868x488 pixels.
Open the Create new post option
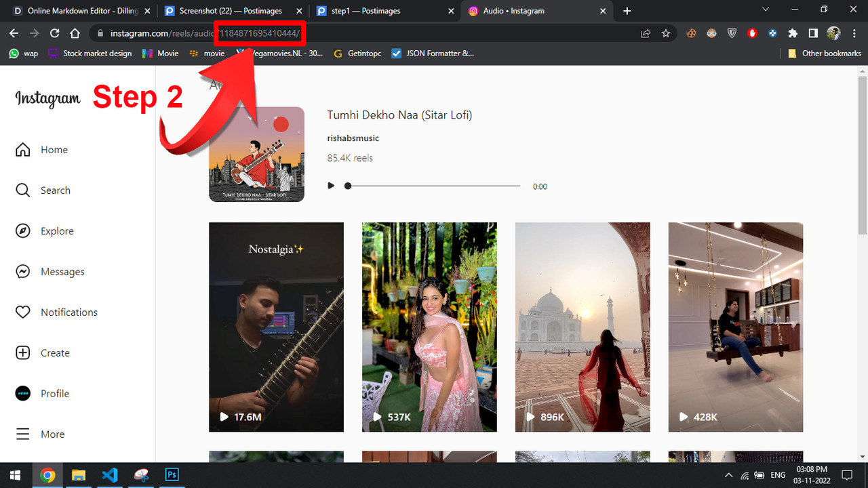(x=42, y=353)
